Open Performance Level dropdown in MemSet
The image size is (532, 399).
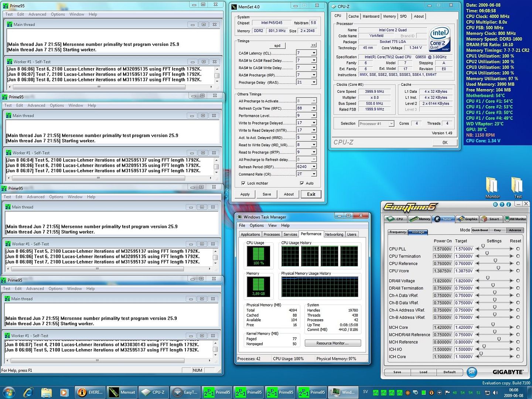point(314,116)
